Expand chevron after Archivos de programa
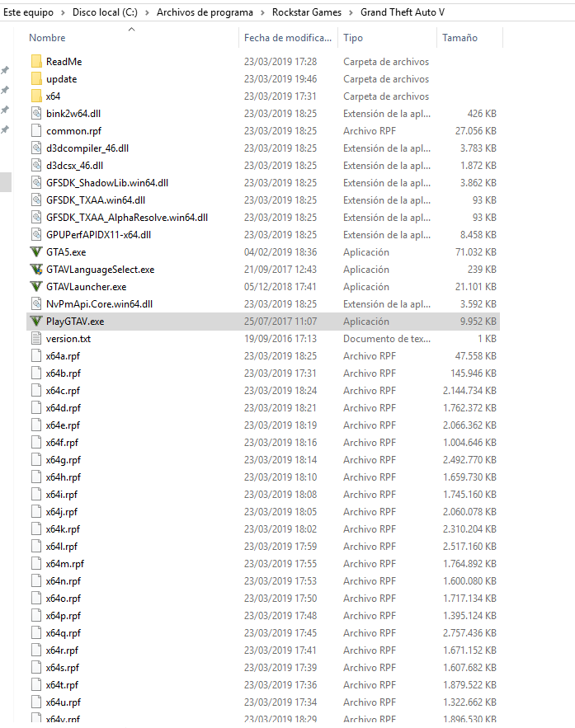 click(x=262, y=12)
